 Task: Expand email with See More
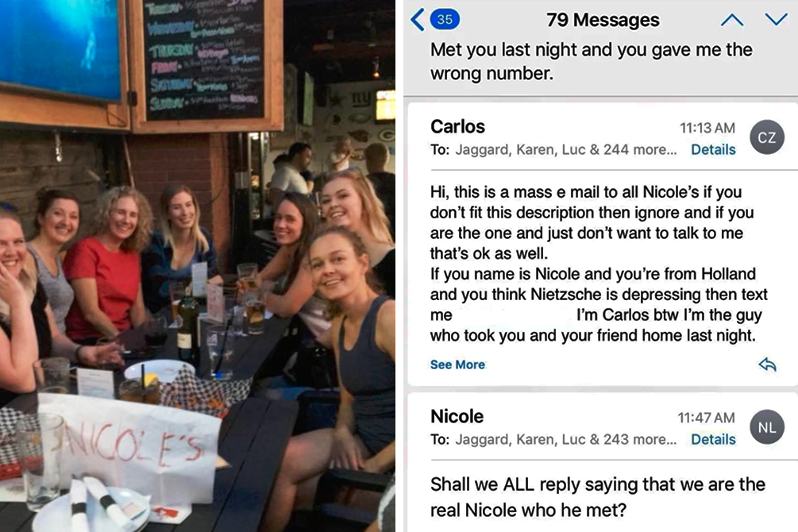pos(457,364)
